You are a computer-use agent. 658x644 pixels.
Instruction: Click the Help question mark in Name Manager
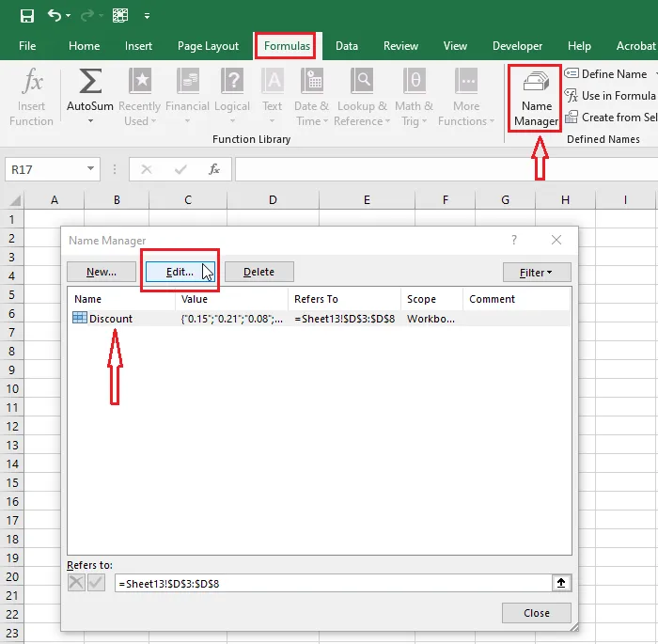(x=514, y=240)
